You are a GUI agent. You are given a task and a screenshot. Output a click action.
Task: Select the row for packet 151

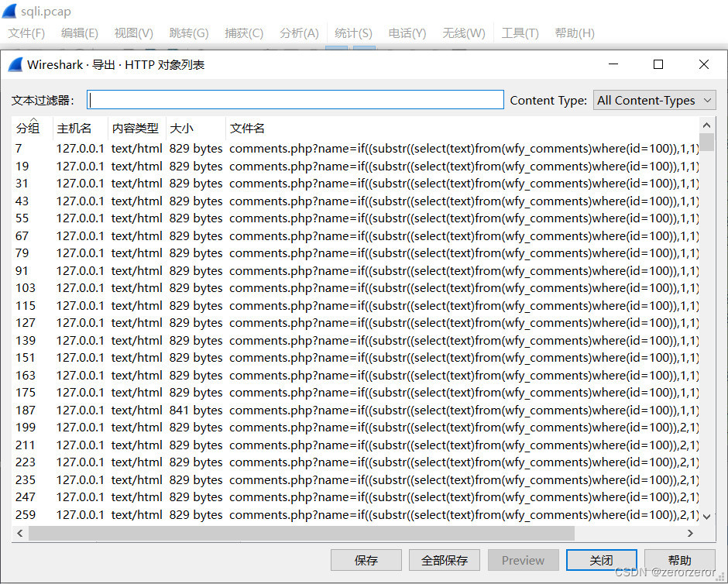pos(355,358)
